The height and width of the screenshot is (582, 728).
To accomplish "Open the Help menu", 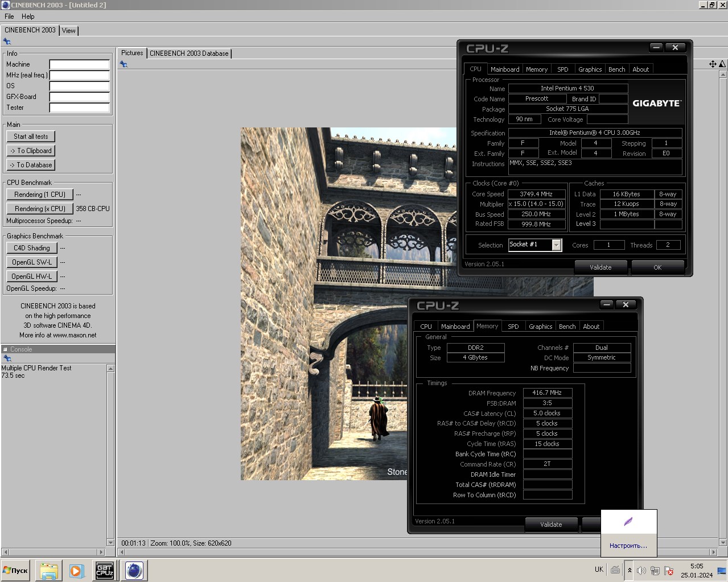I will click(x=28, y=16).
